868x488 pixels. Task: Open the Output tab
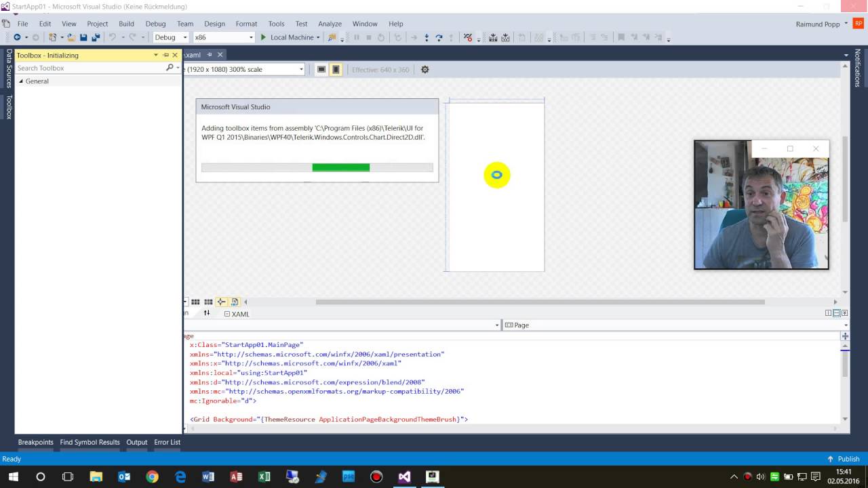(x=136, y=442)
